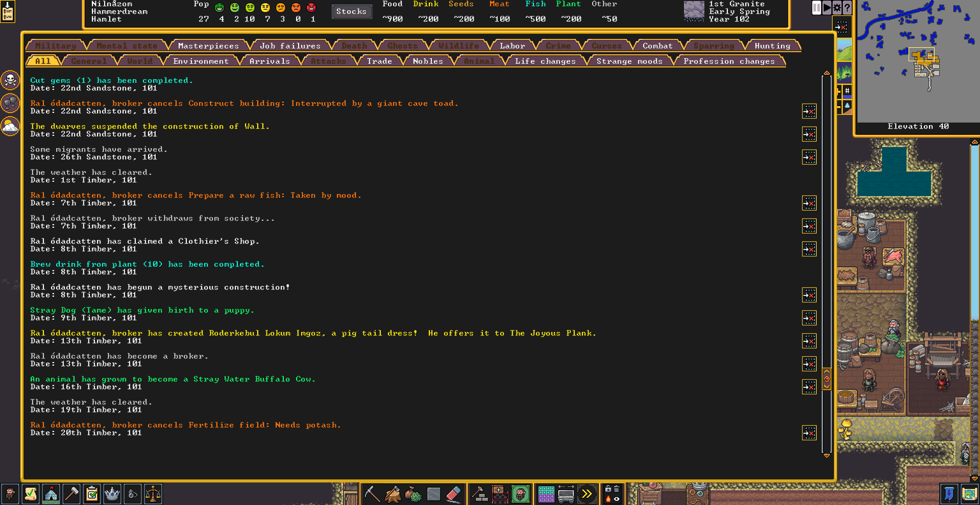
Task: Zoom to 'Needs potash' cancellation location
Action: click(809, 433)
